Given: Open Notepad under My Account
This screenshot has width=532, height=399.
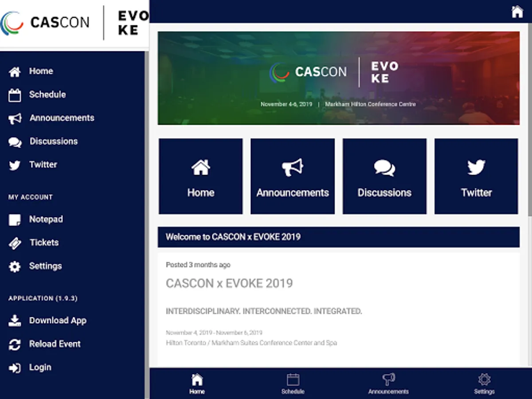Looking at the screenshot, I should (46, 219).
